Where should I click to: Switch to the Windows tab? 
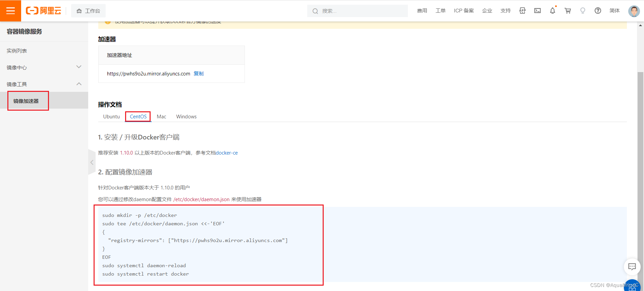coord(186,116)
